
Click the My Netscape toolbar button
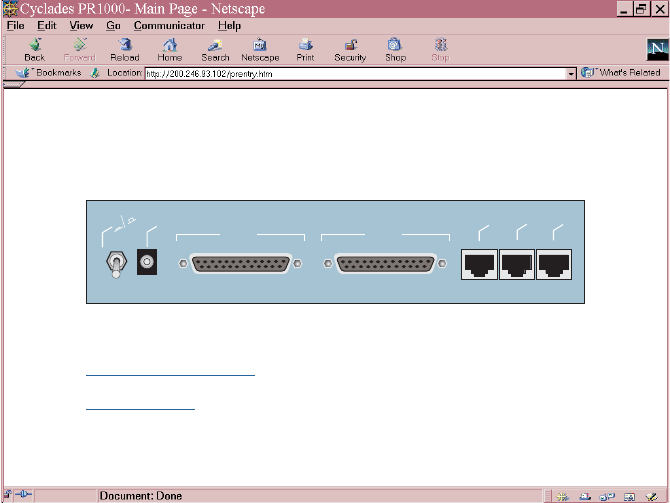pos(260,50)
